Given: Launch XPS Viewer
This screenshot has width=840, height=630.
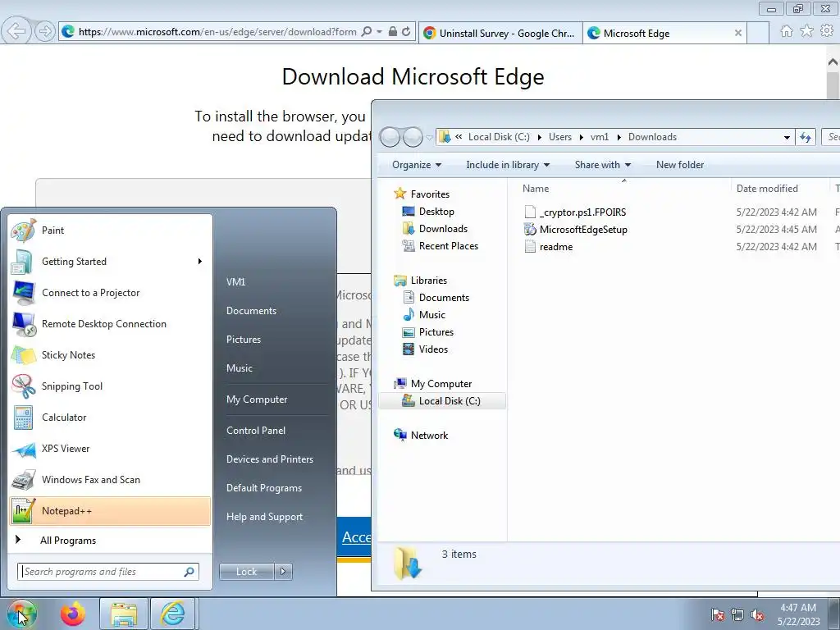Looking at the screenshot, I should coord(110,449).
